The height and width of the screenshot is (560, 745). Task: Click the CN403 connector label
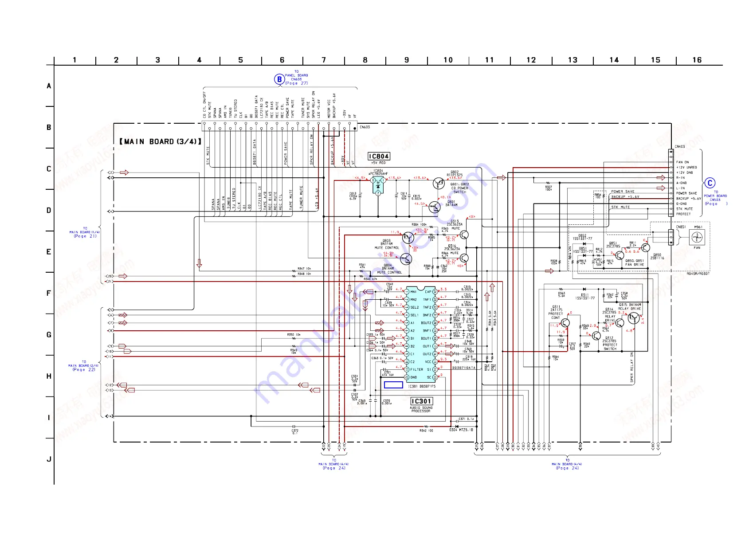click(679, 147)
